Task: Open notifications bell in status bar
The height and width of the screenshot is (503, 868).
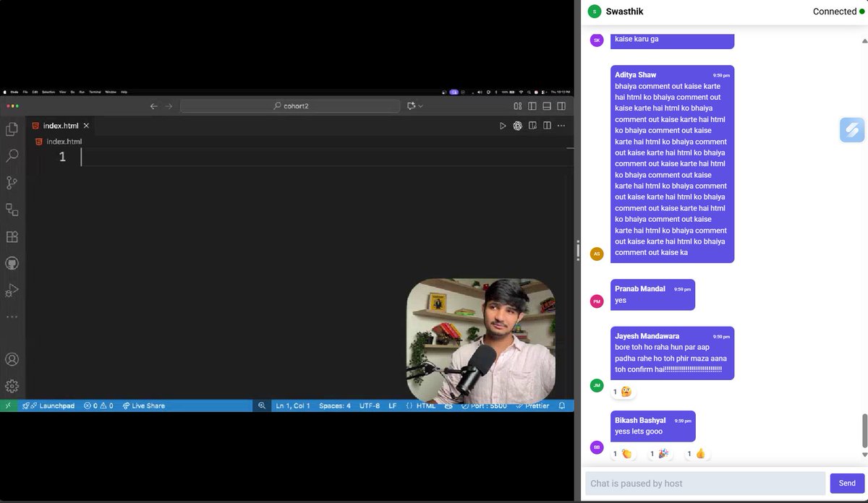Action: (562, 406)
